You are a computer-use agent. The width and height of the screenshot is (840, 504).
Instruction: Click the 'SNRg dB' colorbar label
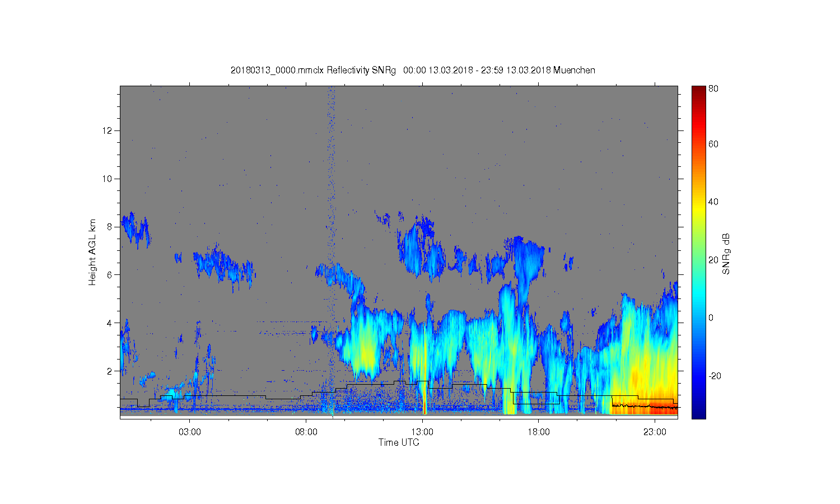[x=726, y=254]
